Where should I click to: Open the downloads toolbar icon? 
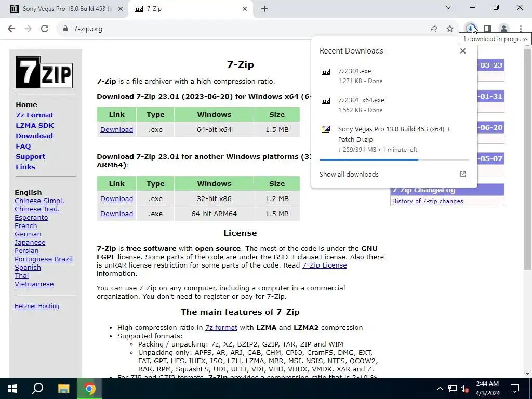point(470,28)
